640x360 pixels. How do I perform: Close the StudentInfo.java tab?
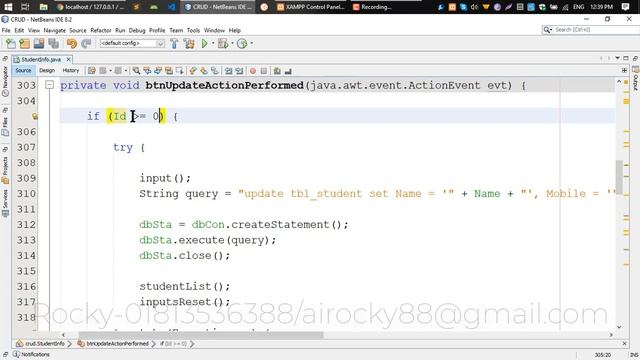click(x=69, y=60)
